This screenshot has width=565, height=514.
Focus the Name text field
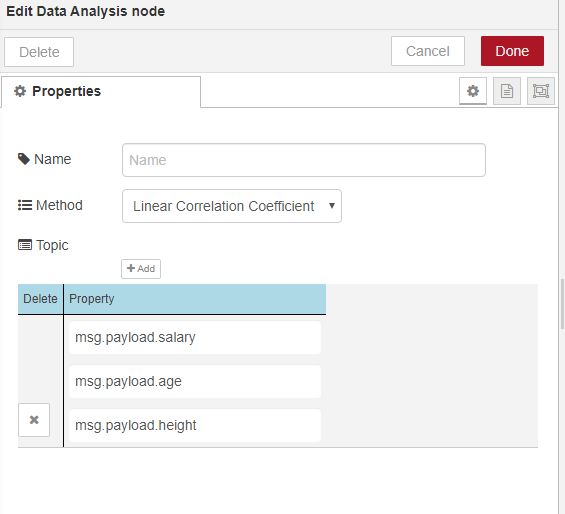[x=304, y=160]
